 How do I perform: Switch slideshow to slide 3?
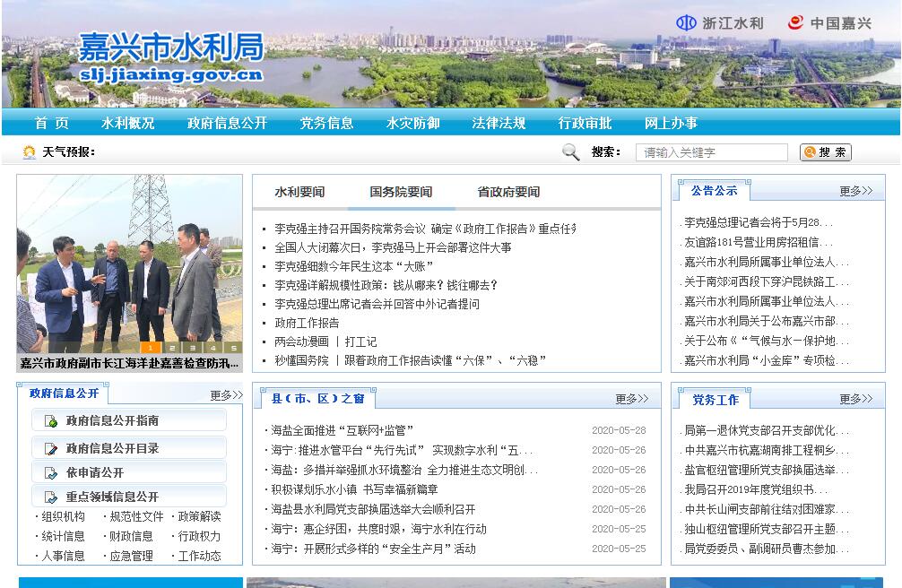tap(193, 348)
